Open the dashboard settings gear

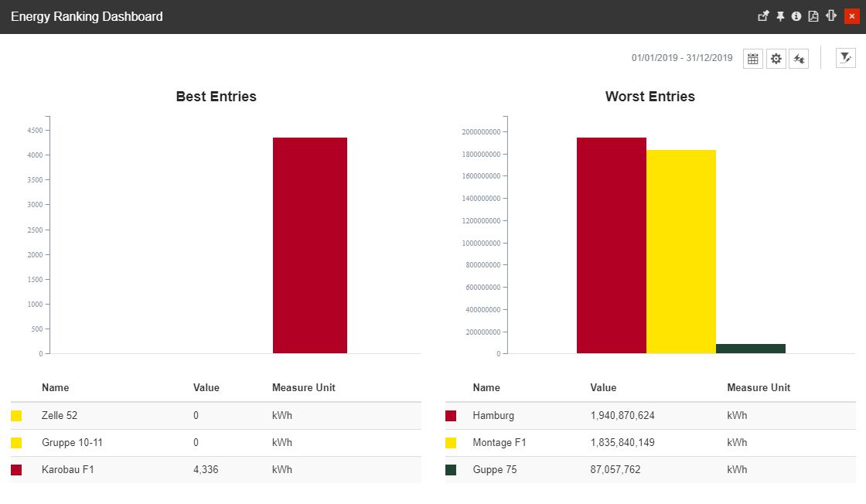coord(776,58)
